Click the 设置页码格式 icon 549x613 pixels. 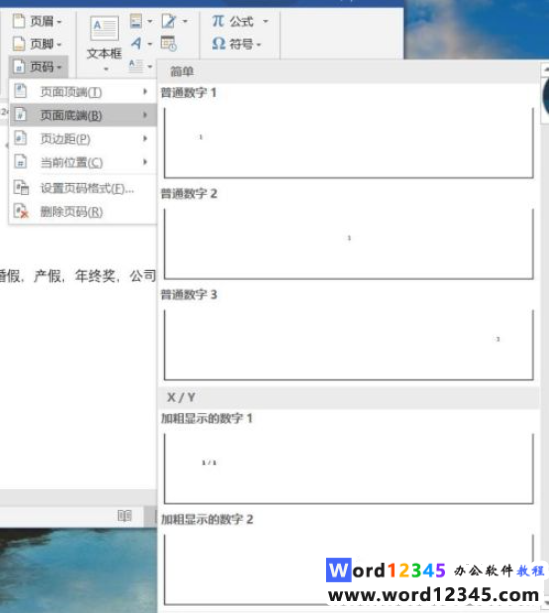21,188
